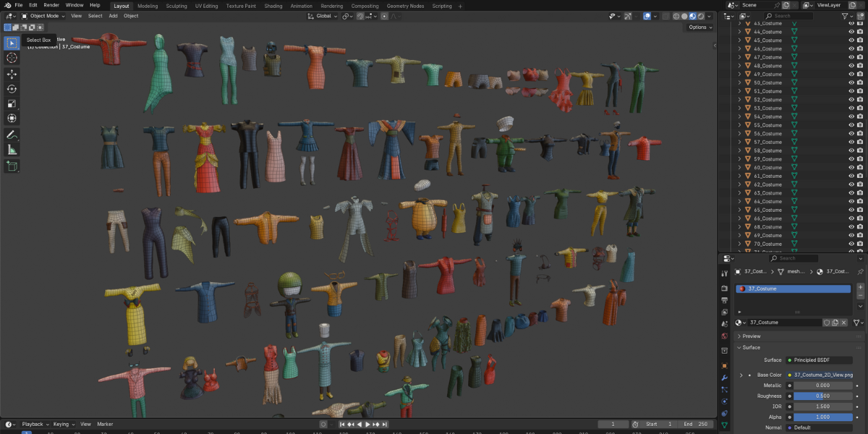Remove the selected material slot
The image size is (868, 434).
click(860, 296)
